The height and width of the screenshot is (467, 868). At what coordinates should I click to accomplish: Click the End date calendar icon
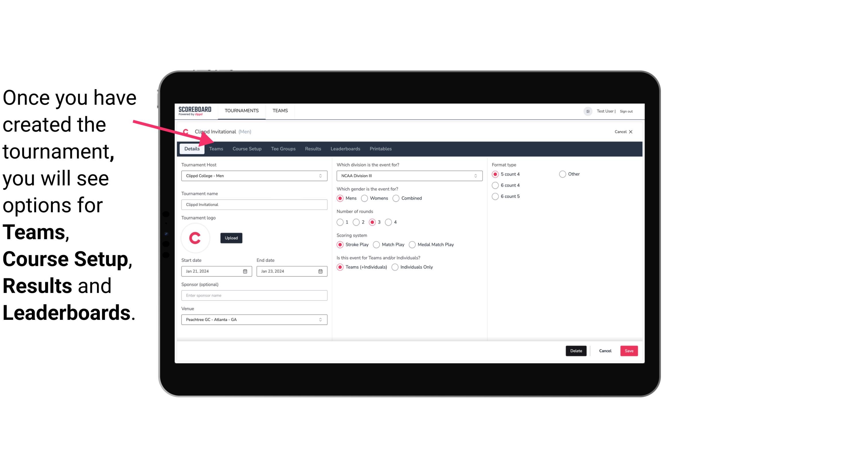tap(320, 271)
